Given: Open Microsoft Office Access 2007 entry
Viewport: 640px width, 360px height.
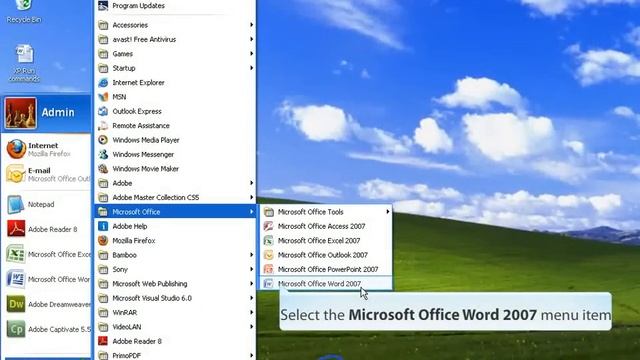Looking at the screenshot, I should pos(325,226).
